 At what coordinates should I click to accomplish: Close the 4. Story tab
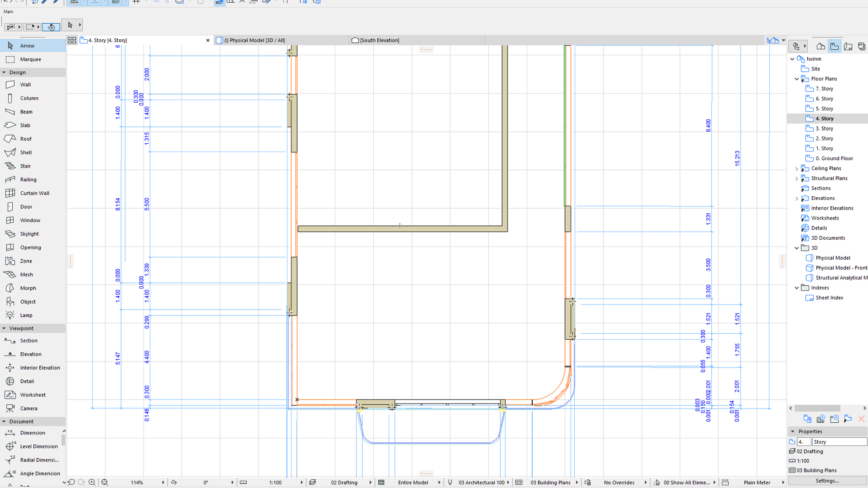click(208, 40)
